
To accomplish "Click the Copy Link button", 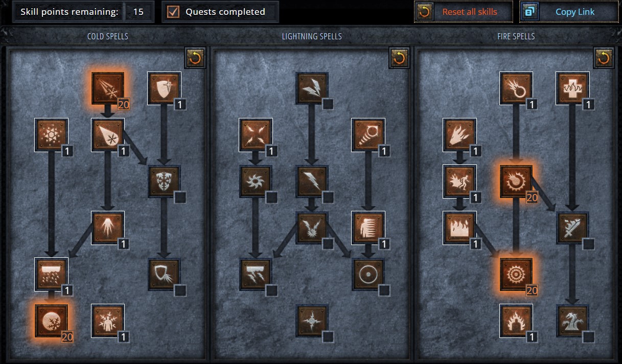I will click(x=569, y=11).
